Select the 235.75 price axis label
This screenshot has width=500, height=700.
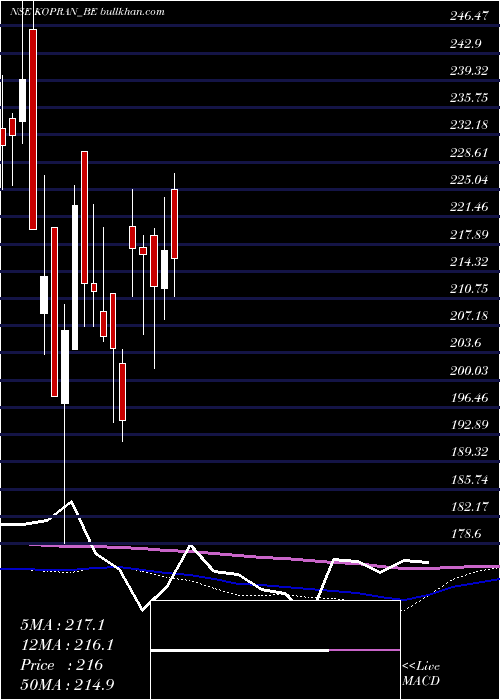[469, 98]
